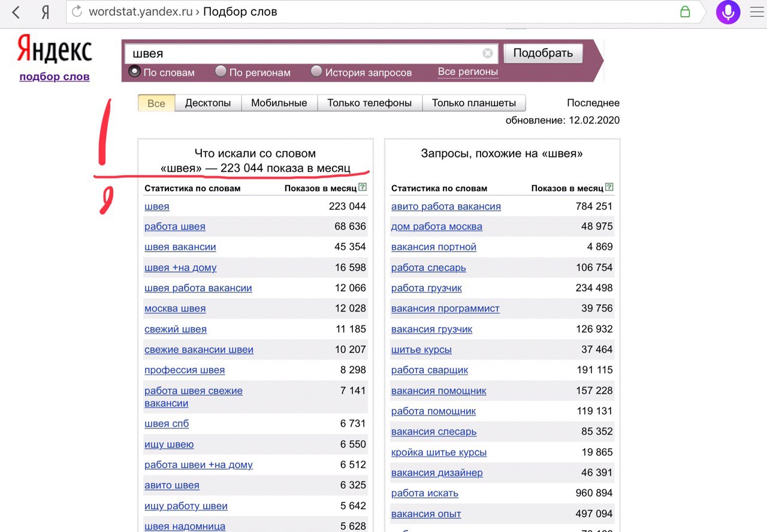Open the свежий швея link
This screenshot has height=532, width=767.
click(176, 330)
